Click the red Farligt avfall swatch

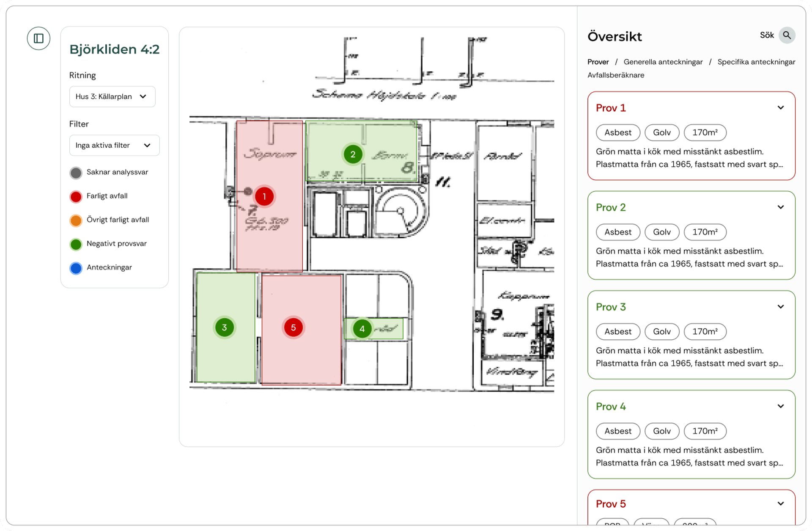[x=76, y=196]
